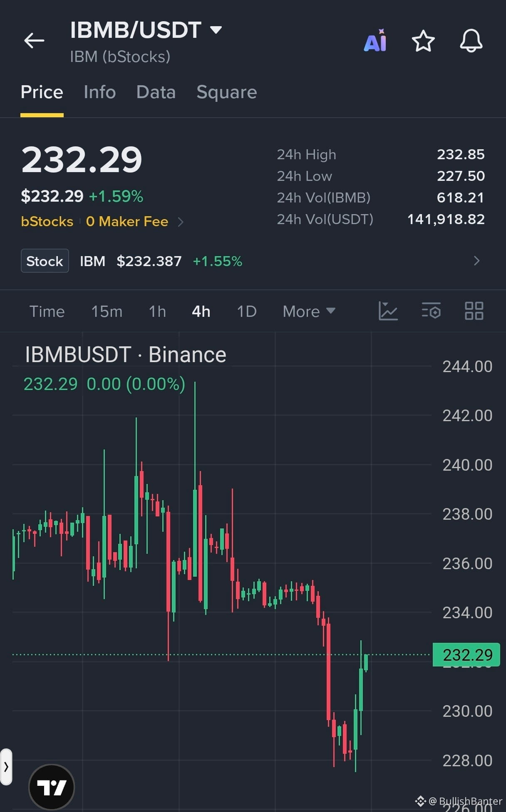Open the chart indicators line-graph icon

pyautogui.click(x=388, y=311)
